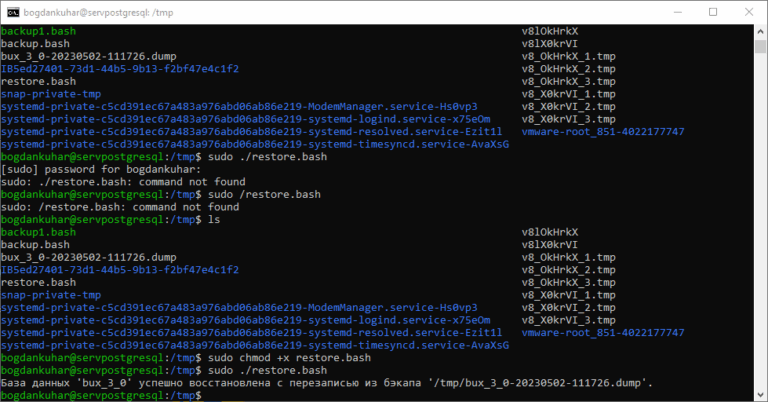Open the terminal window system menu icon
The image size is (768, 402).
(x=14, y=12)
